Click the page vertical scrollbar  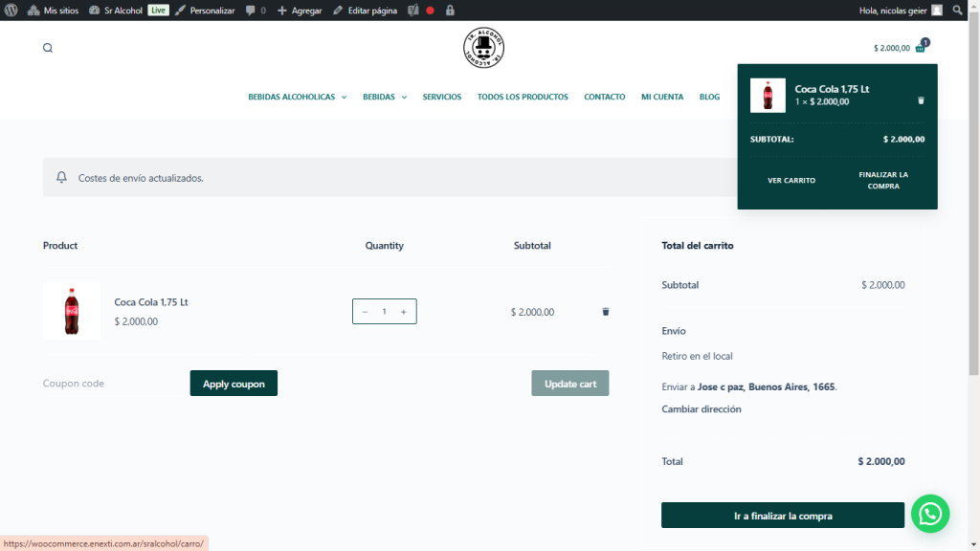[973, 192]
